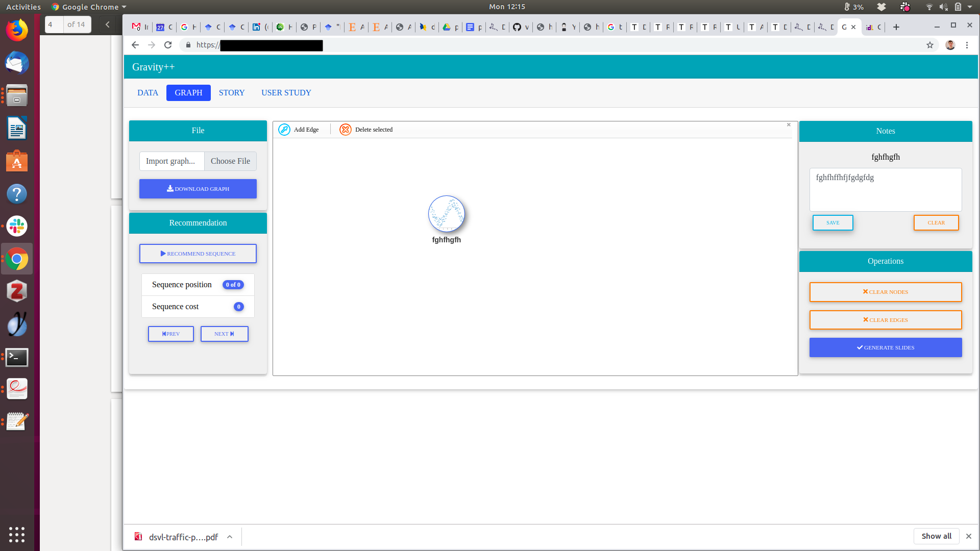Expand the downloaded PDF options chevron
The width and height of the screenshot is (980, 551).
coord(230,537)
